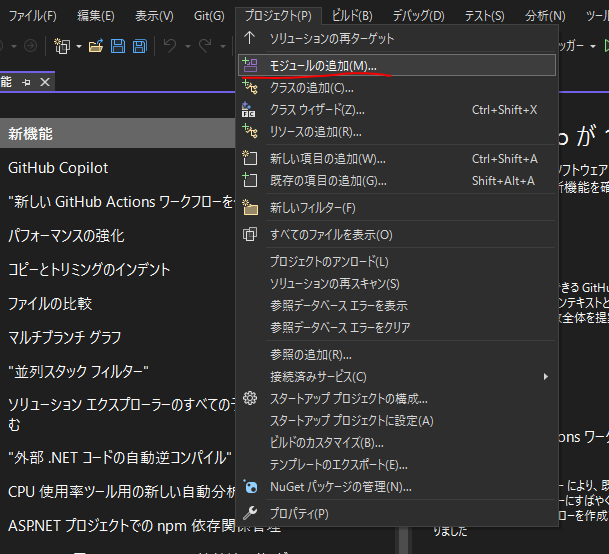Viewport: 609px width, 554px height.
Task: Open the GitHub Copilot list entry
Action: point(58,168)
